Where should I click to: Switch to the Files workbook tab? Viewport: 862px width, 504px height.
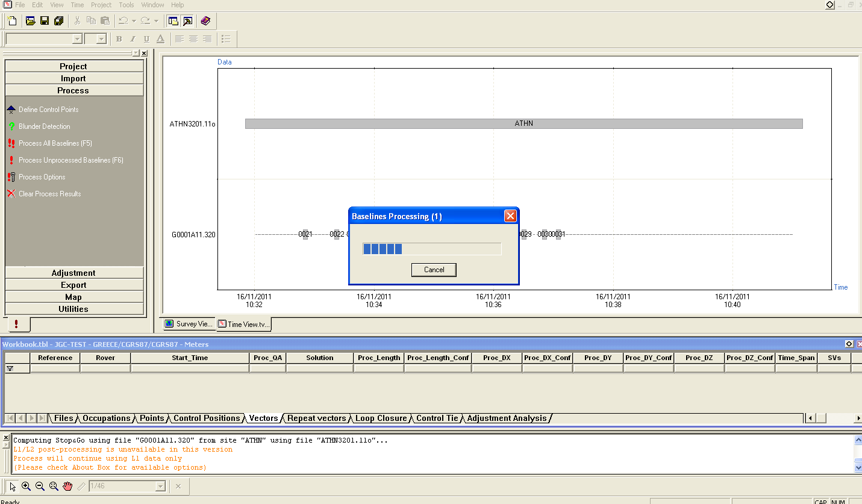coord(63,418)
